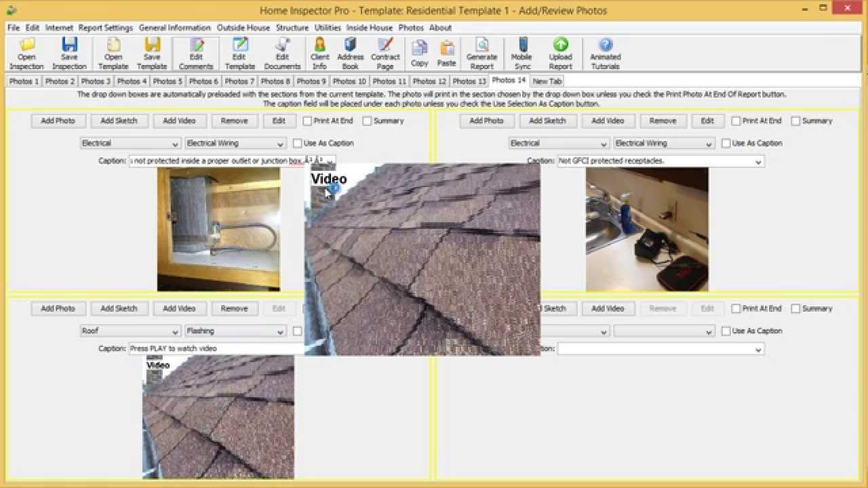This screenshot has width=868, height=488.
Task: Select the roof shingle video thumbnail
Action: [x=218, y=417]
